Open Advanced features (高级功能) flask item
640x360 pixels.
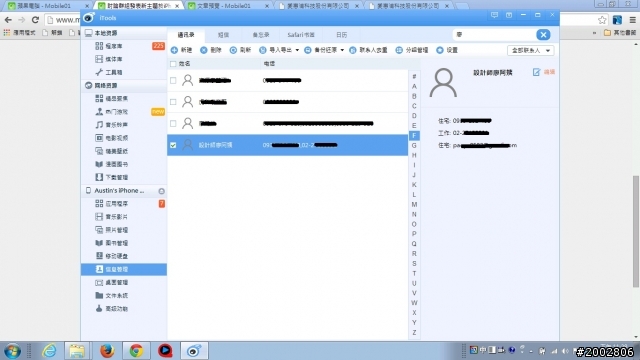[x=124, y=309]
